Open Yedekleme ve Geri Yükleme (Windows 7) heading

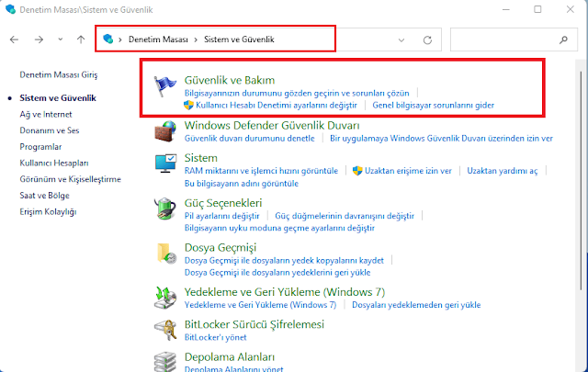[285, 292]
